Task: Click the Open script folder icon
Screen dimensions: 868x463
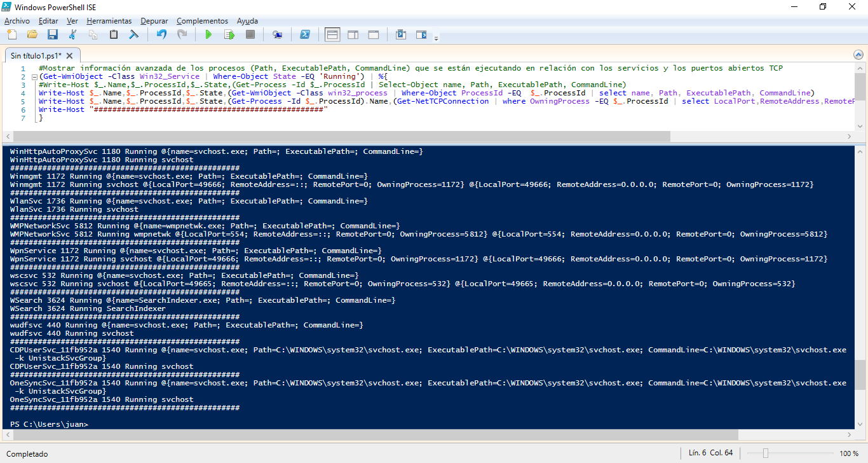Action: pos(32,34)
